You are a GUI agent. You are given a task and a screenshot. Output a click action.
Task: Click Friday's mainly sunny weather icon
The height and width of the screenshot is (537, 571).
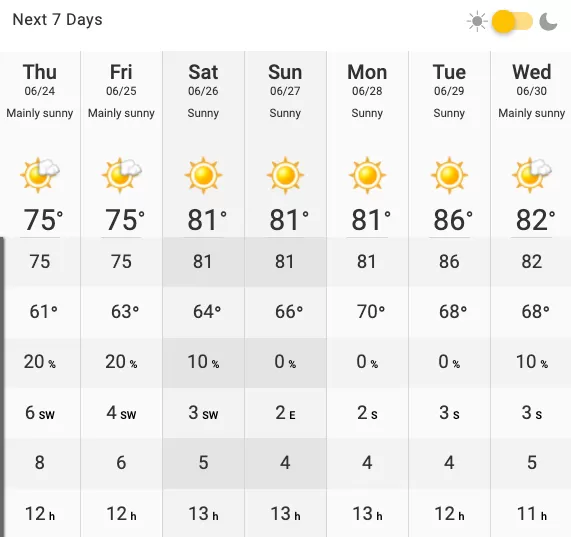(x=121, y=175)
